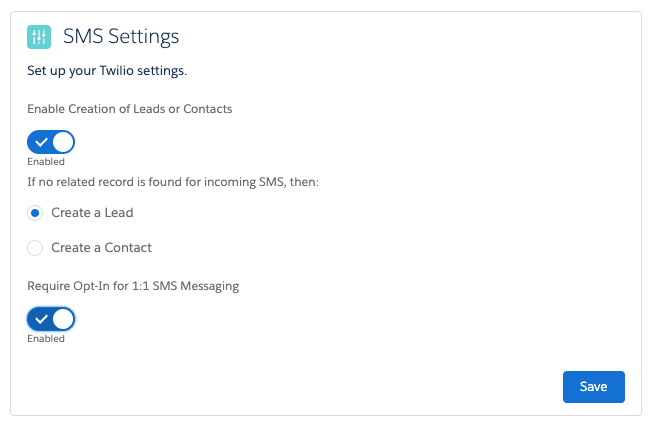The height and width of the screenshot is (426, 652).
Task: Click the SMS Settings sliders icon
Action: 40,37
